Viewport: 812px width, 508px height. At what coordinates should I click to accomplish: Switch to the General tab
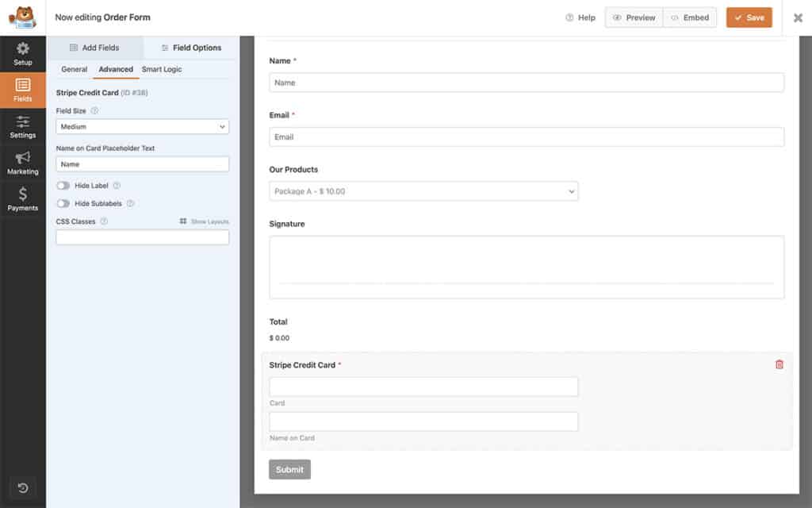pyautogui.click(x=74, y=69)
